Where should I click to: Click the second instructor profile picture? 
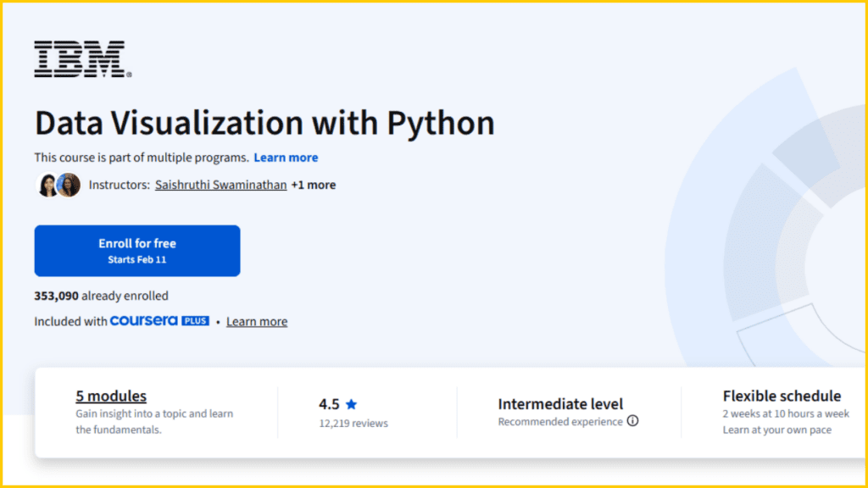click(x=69, y=185)
